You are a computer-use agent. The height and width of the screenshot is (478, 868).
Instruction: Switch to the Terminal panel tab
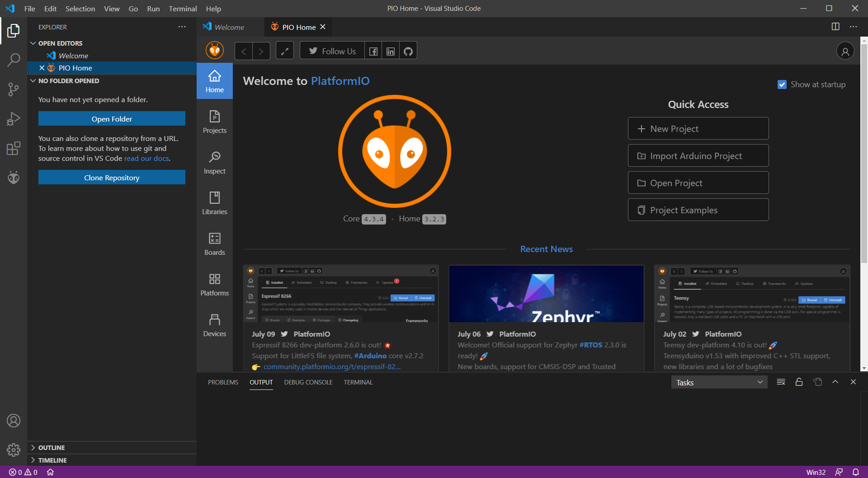point(358,382)
